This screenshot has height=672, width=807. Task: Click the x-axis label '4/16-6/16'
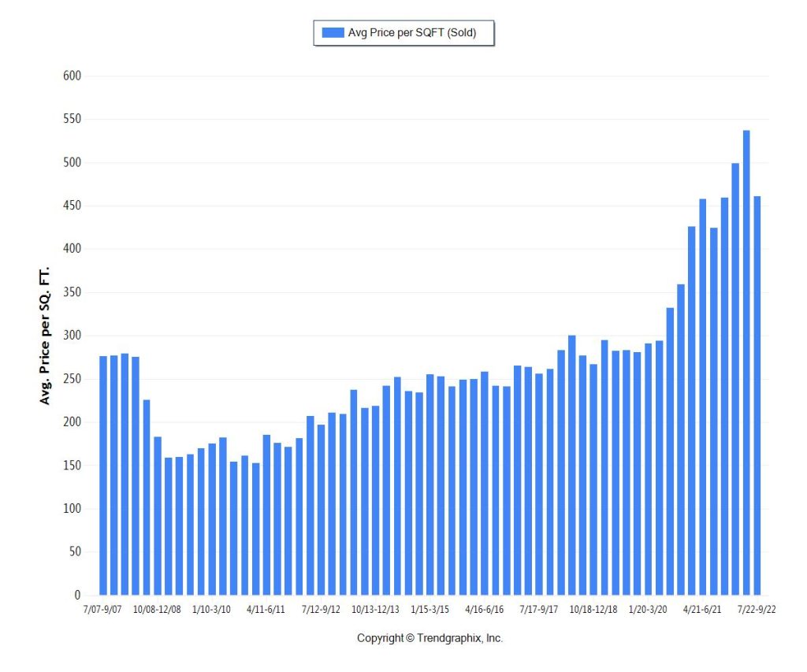point(485,610)
